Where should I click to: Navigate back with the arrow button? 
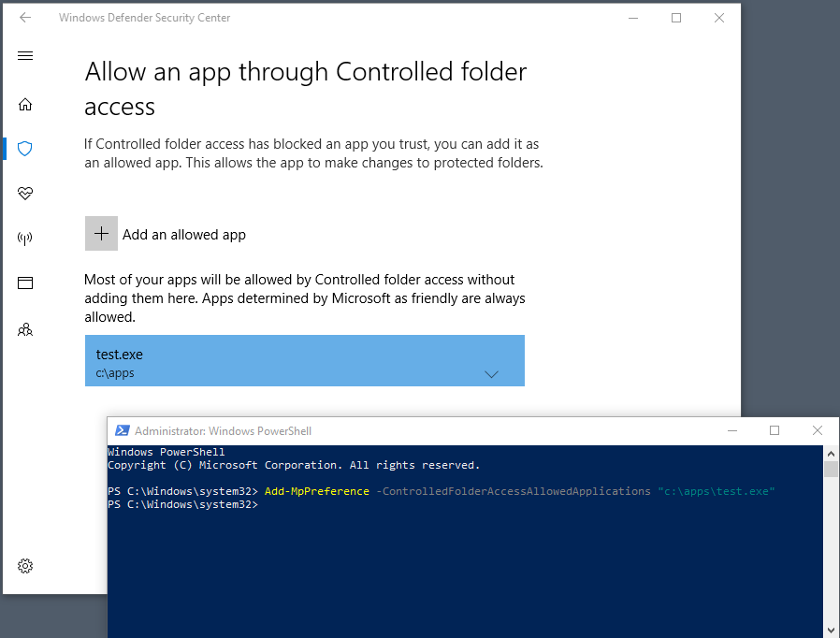(x=25, y=17)
